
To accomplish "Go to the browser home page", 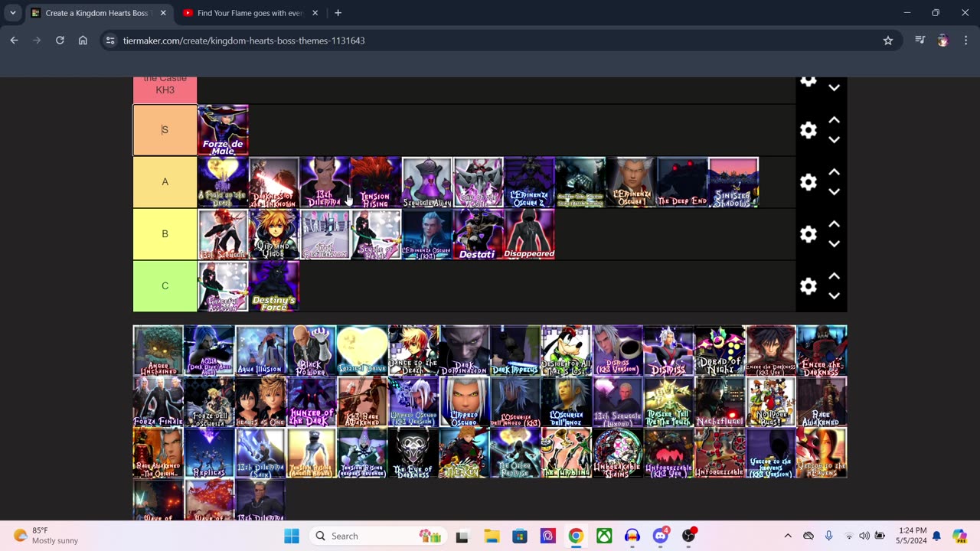I will (x=83, y=41).
